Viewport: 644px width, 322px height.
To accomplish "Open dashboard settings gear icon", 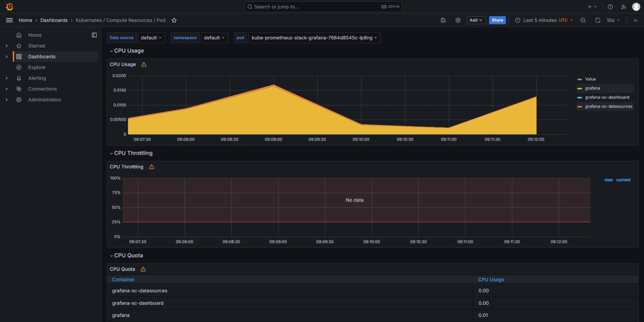I will click(458, 20).
